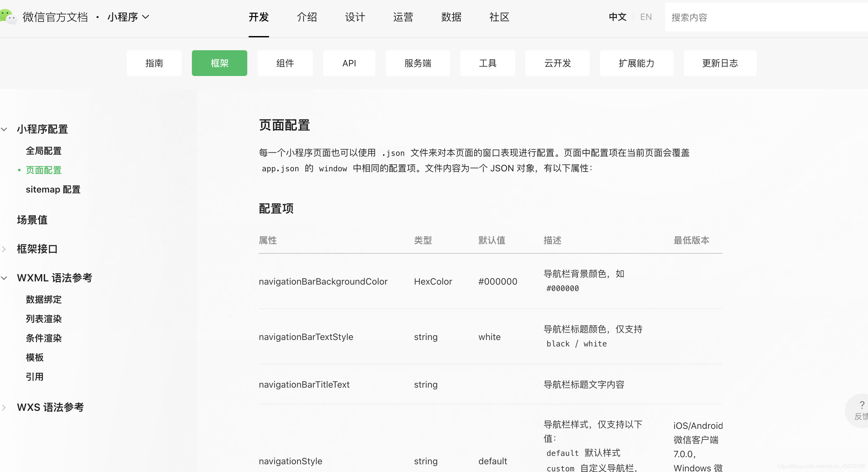Click the 属性 table column header
The height and width of the screenshot is (472, 868).
coord(268,240)
